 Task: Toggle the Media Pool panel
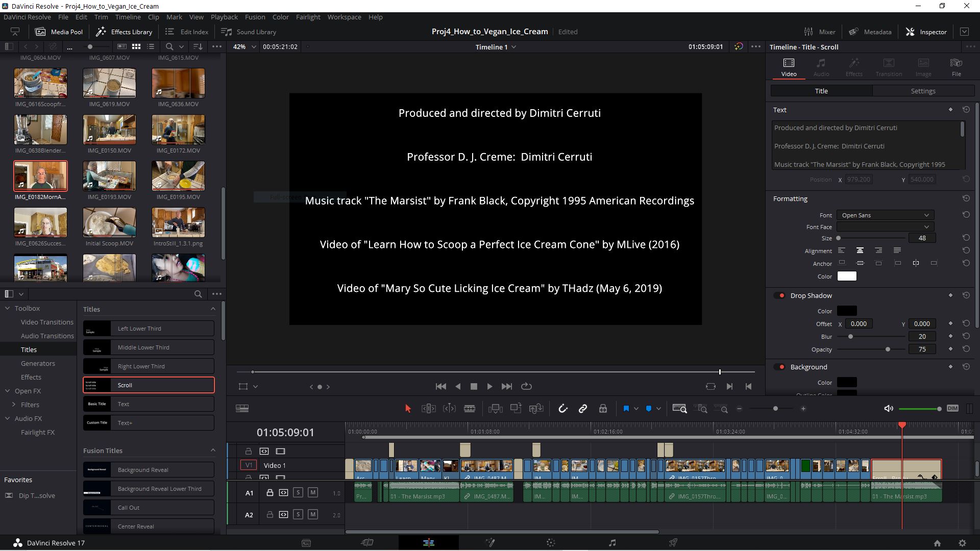tap(59, 32)
